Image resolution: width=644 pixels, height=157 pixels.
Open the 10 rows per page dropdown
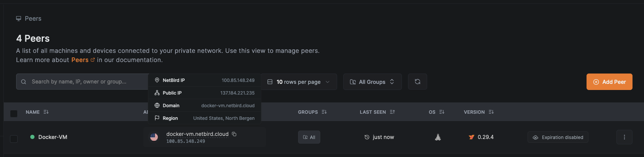click(299, 82)
